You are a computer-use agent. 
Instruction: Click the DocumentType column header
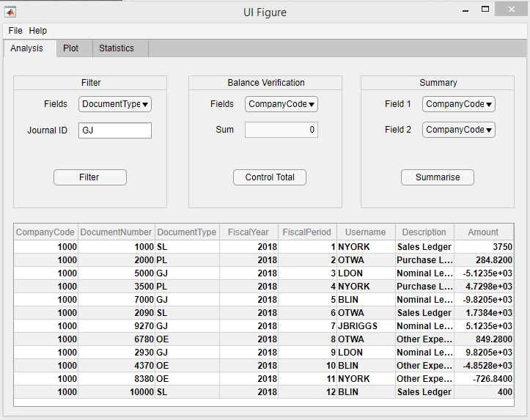pyautogui.click(x=187, y=232)
